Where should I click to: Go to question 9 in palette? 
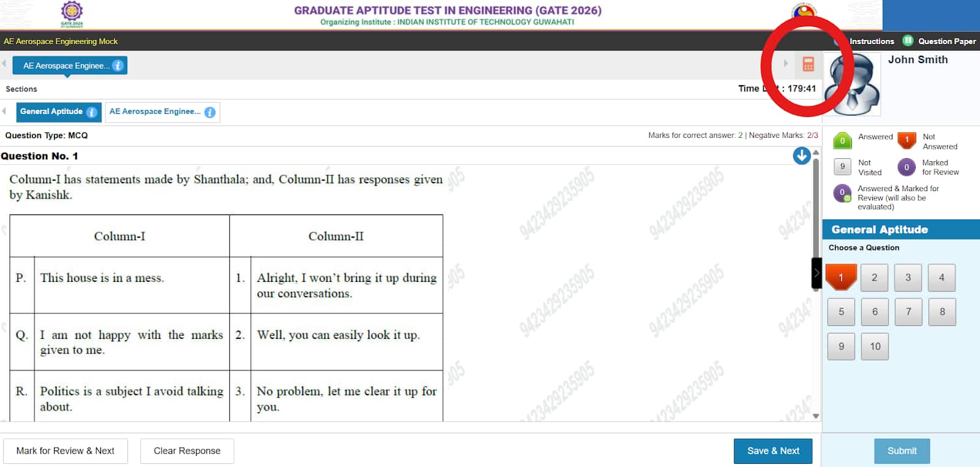point(842,346)
